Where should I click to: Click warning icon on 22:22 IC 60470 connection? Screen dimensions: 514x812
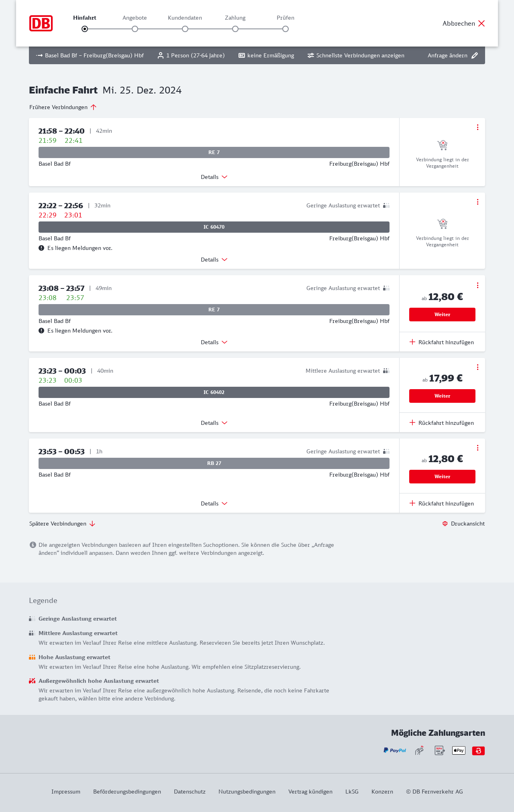(41, 248)
